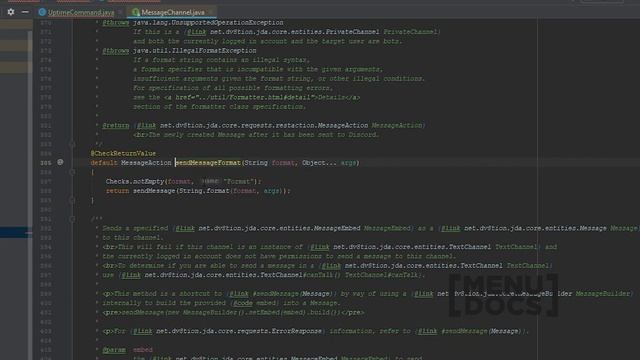Select the MessageChannel.java tab

tap(173, 13)
